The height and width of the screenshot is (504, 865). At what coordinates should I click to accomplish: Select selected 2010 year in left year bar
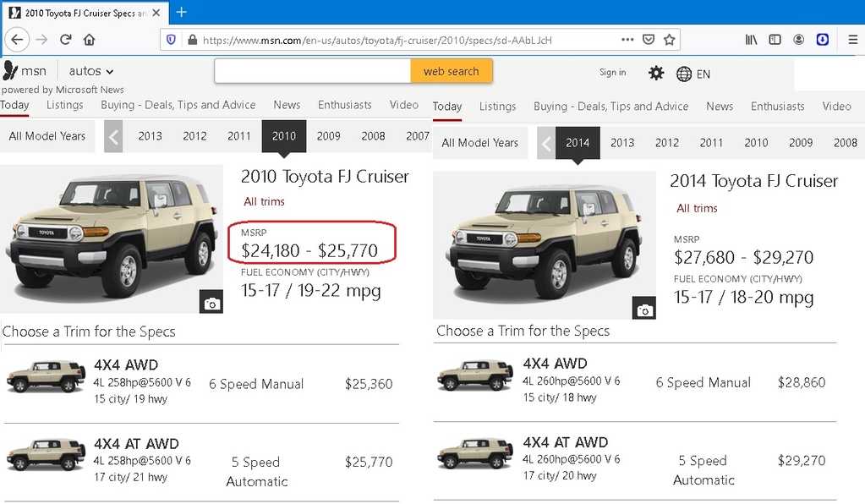click(x=283, y=136)
